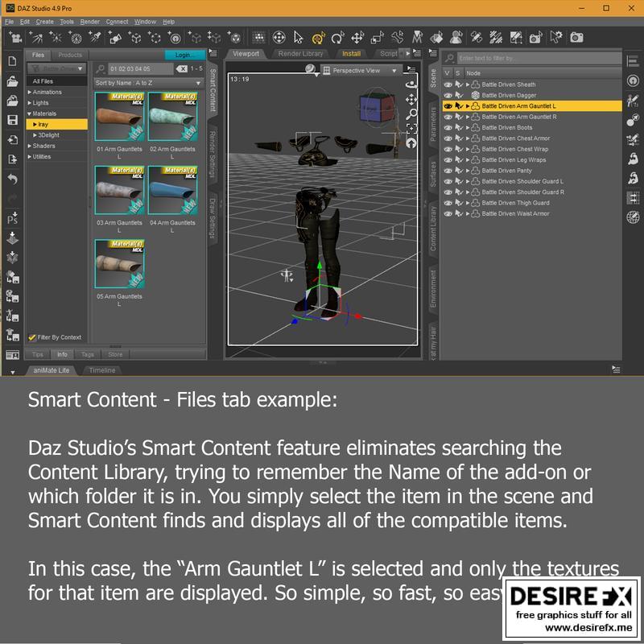Screen dimensions: 644x644
Task: Toggle visibility of Battle Driven Sheath
Action: point(448,85)
